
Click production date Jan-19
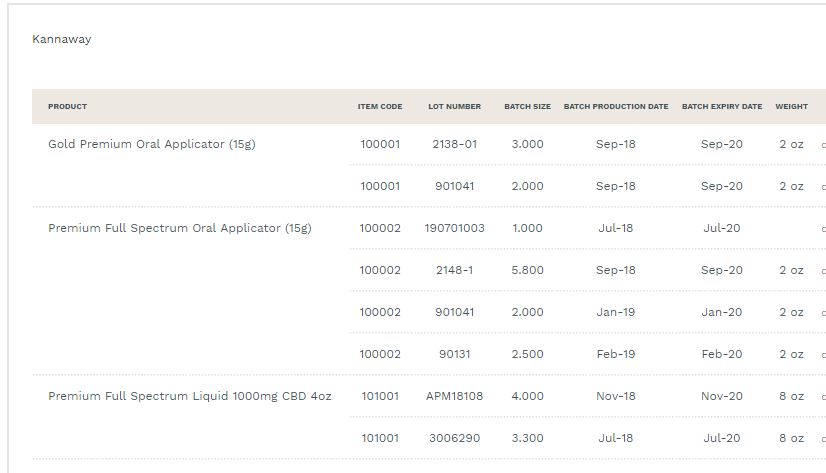616,312
